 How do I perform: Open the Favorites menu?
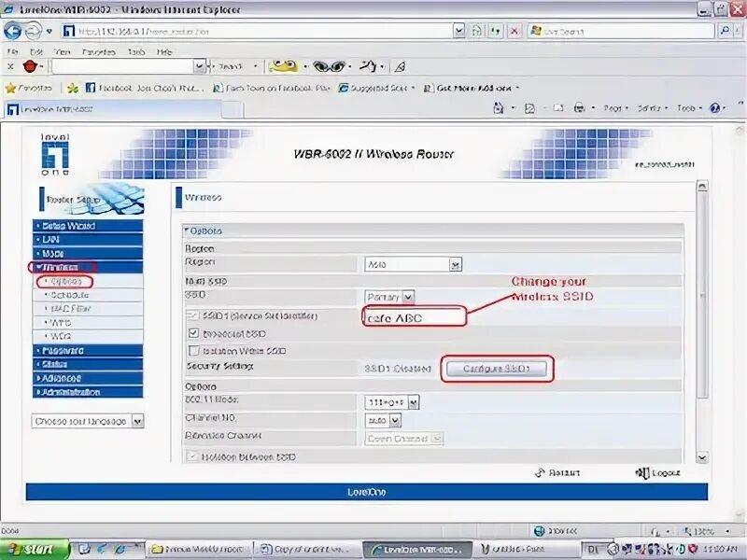[x=99, y=51]
